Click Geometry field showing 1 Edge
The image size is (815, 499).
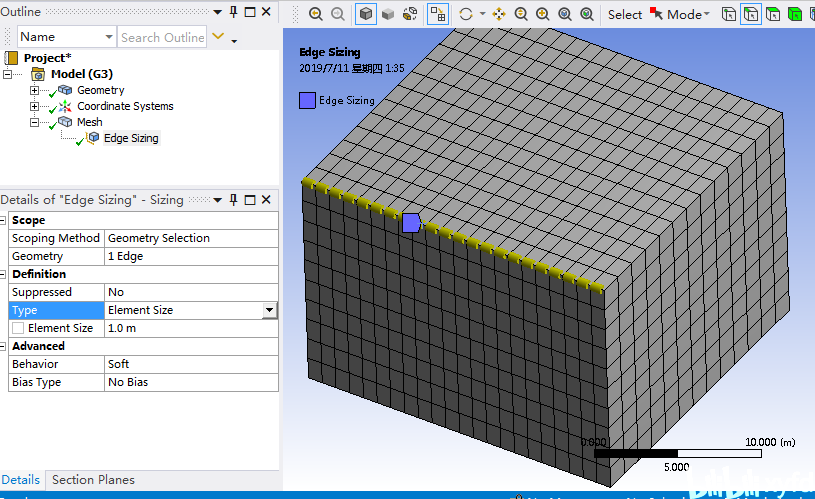tap(191, 256)
